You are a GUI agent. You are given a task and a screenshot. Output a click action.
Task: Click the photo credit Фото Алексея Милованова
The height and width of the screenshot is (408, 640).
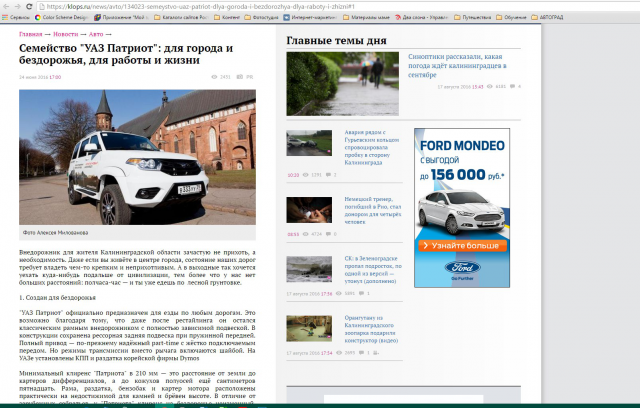pos(56,233)
